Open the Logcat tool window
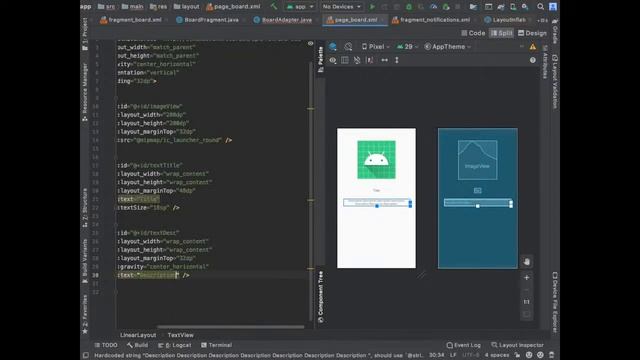 175,345
